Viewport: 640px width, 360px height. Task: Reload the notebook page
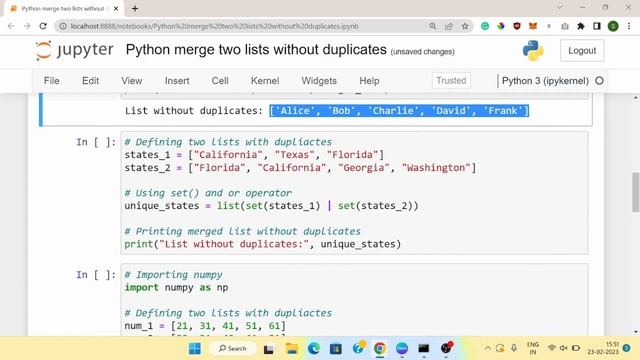click(x=43, y=26)
